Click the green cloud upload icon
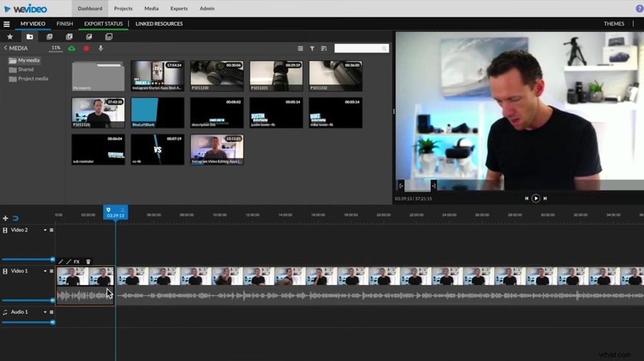The width and height of the screenshot is (644, 361). coord(72,48)
